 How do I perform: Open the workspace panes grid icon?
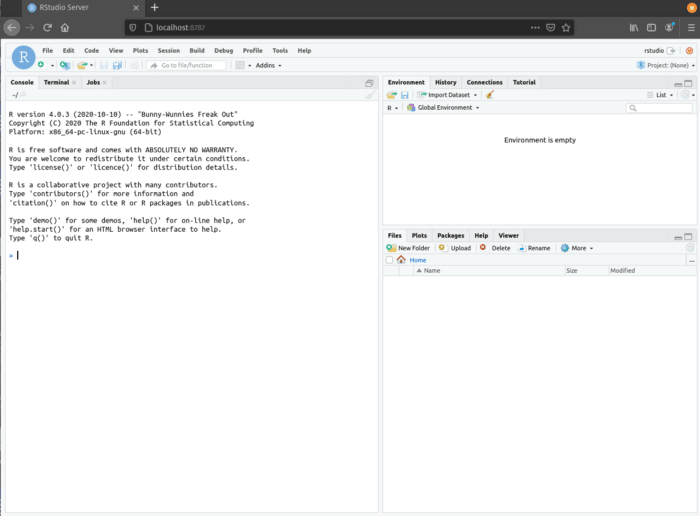pos(240,65)
